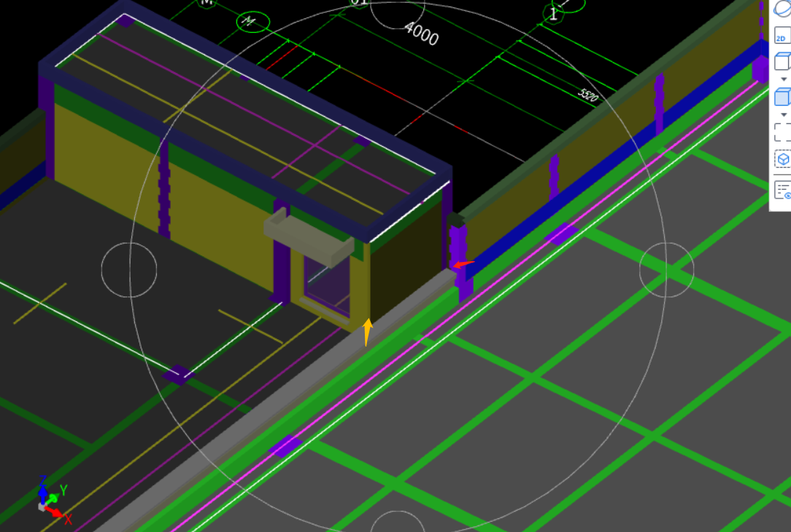Open the display settings list-with-eye icon
The width and height of the screenshot is (791, 532).
pos(782,190)
